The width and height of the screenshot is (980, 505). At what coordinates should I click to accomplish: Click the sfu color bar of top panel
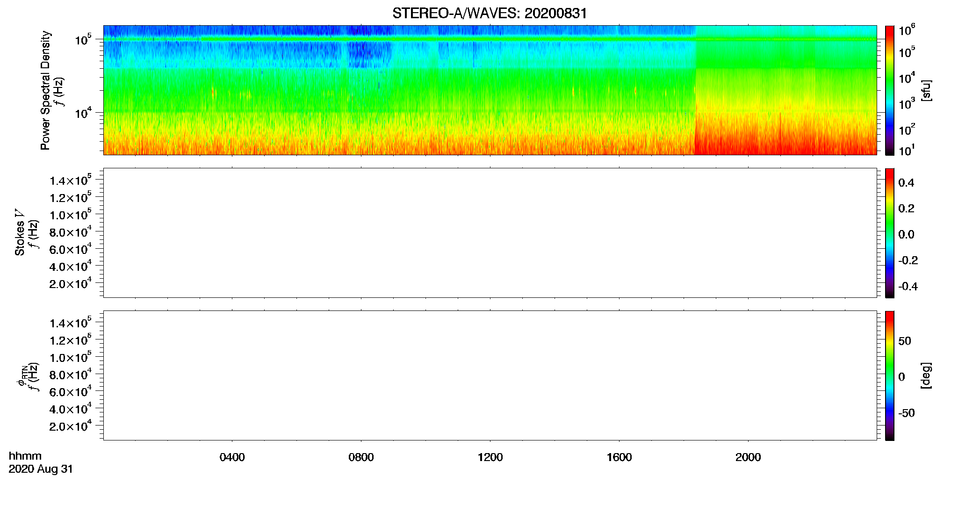890,90
